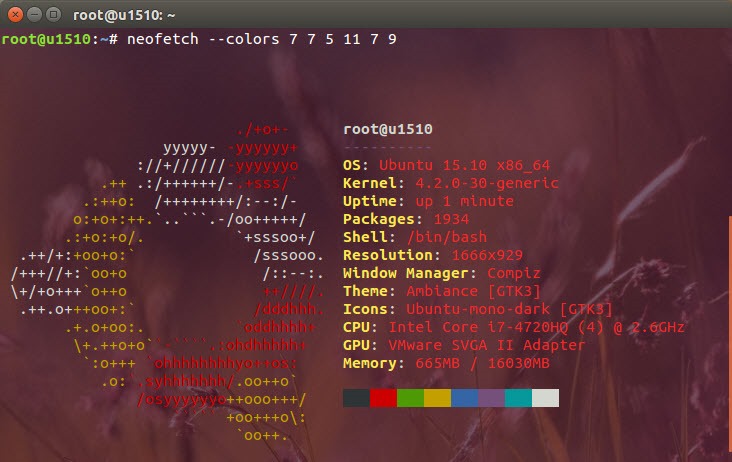
Task: Click the 'CPU:' label
Action: [360, 327]
